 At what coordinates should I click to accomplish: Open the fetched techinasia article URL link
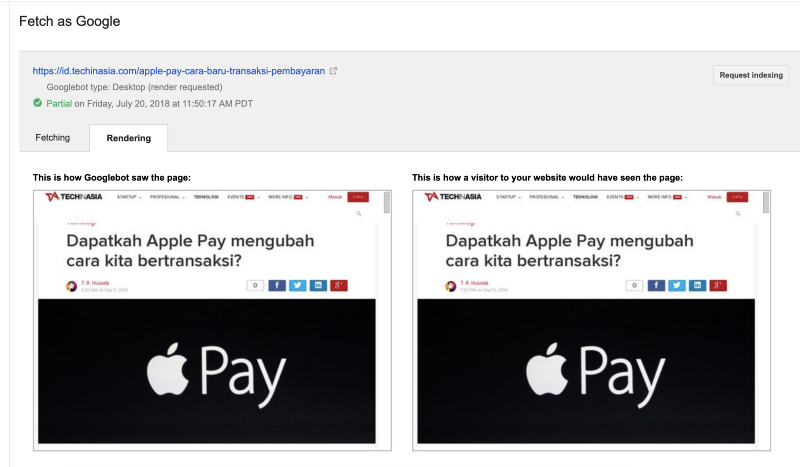tap(179, 71)
